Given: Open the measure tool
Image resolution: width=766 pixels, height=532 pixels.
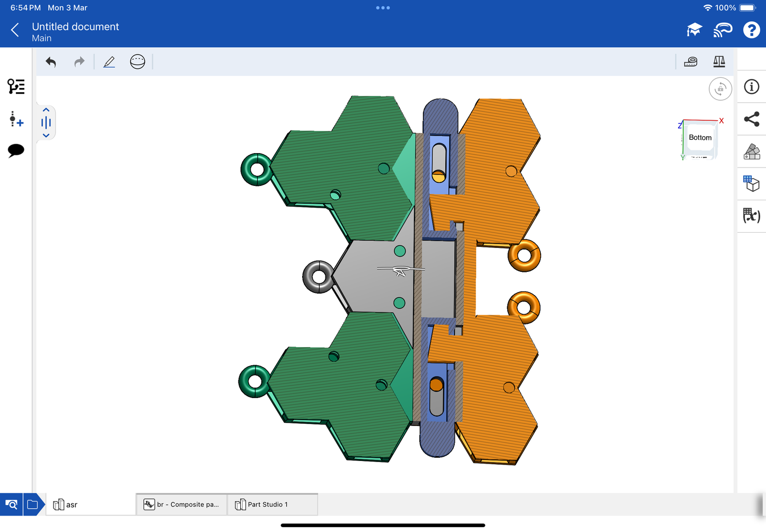Looking at the screenshot, I should point(690,62).
